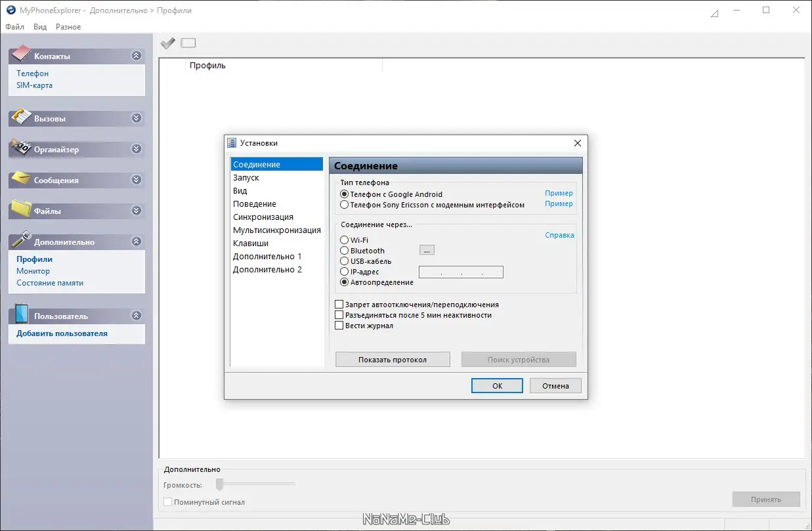812x531 pixels.
Task: Select Синхронизация settings category
Action: click(276, 217)
